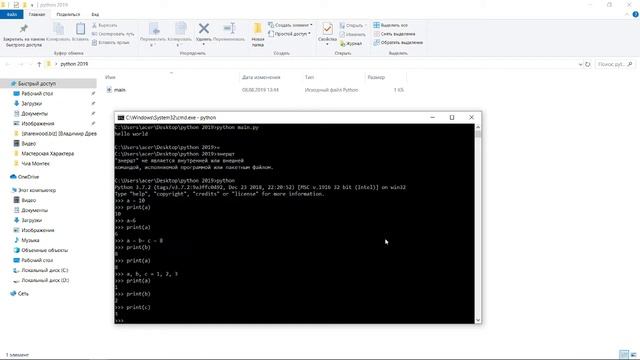Click the pin to quick access ribbon icon

pos(23,29)
